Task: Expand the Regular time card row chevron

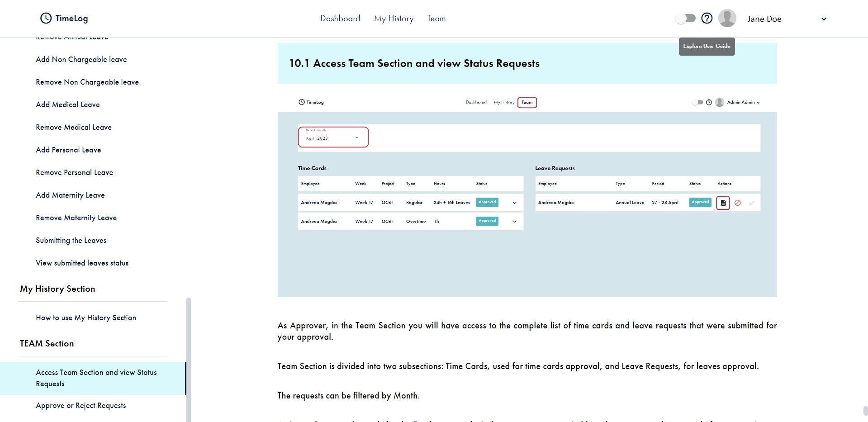Action: pyautogui.click(x=514, y=203)
